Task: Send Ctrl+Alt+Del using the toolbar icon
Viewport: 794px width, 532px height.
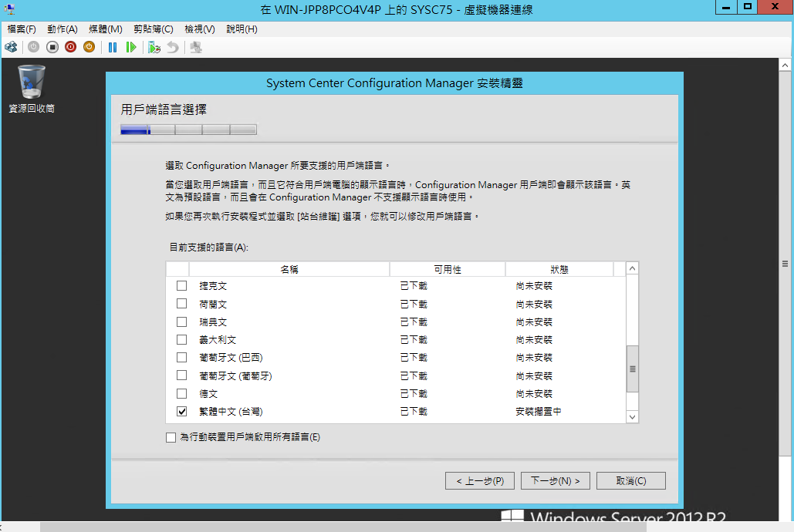Action: [11, 47]
